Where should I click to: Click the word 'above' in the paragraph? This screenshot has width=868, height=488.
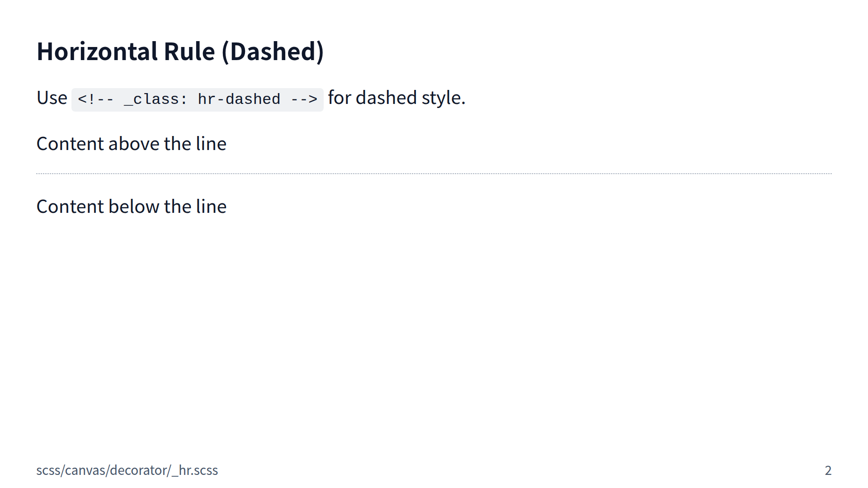tap(134, 144)
